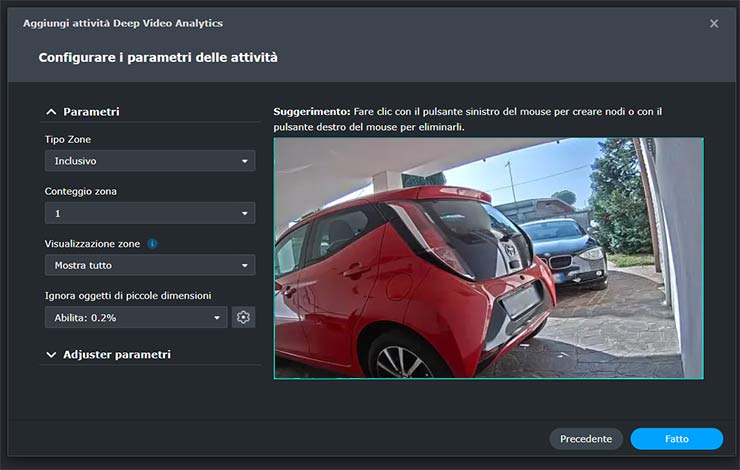Viewport: 740px width, 470px height.
Task: Close the Deep Video Analytics dialog
Action: pos(714,23)
